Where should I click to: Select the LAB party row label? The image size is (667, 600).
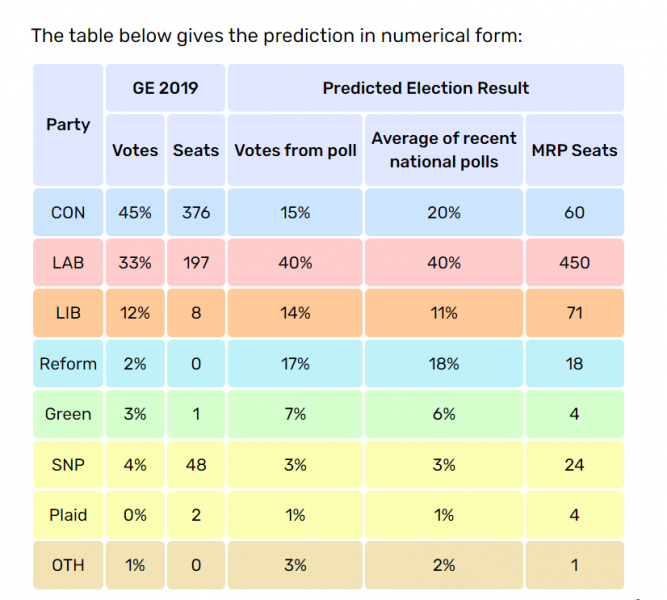(68, 263)
